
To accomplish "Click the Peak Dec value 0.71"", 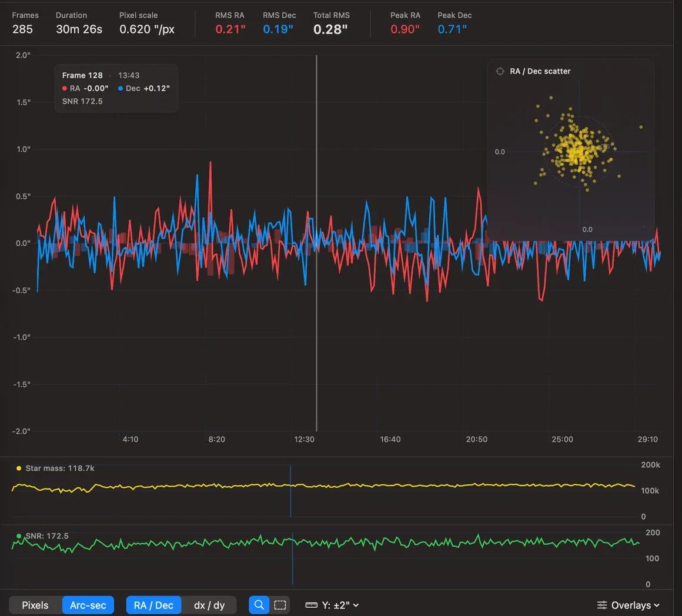I will (452, 29).
